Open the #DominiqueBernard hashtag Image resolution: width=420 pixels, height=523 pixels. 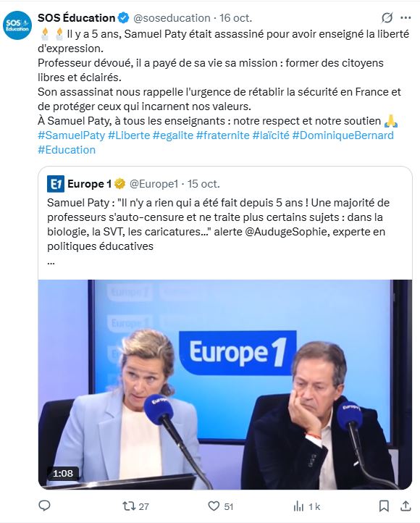tap(343, 135)
